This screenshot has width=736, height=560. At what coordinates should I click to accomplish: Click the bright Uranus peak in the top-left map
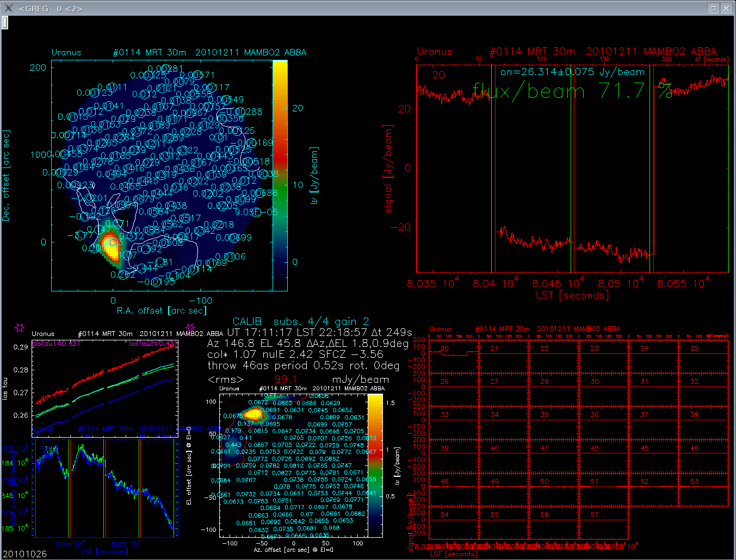[x=112, y=248]
